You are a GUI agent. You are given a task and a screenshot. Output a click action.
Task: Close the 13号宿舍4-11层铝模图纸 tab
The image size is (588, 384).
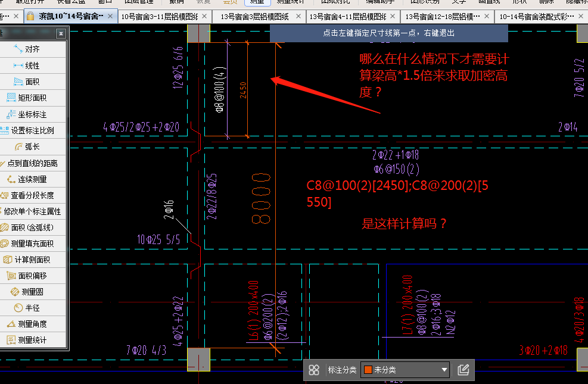(x=393, y=16)
